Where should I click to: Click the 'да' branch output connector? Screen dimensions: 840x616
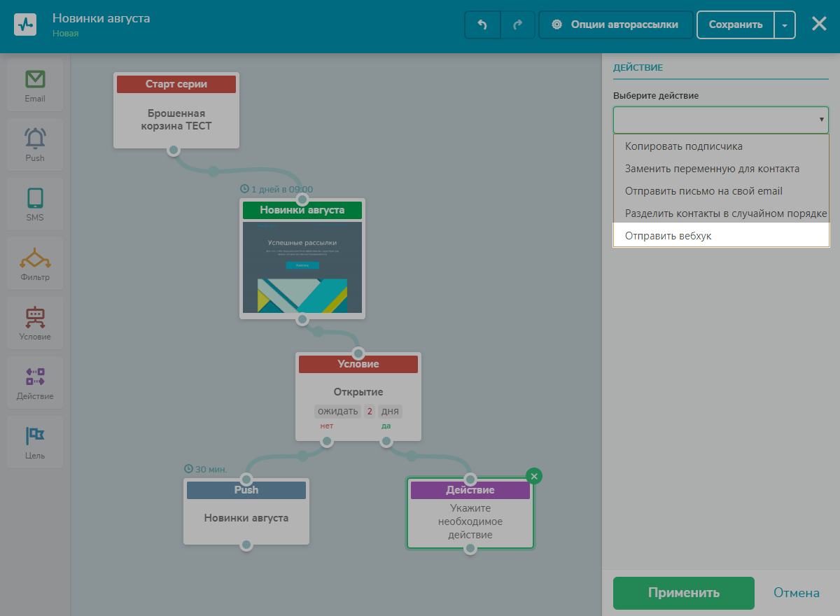coord(386,441)
